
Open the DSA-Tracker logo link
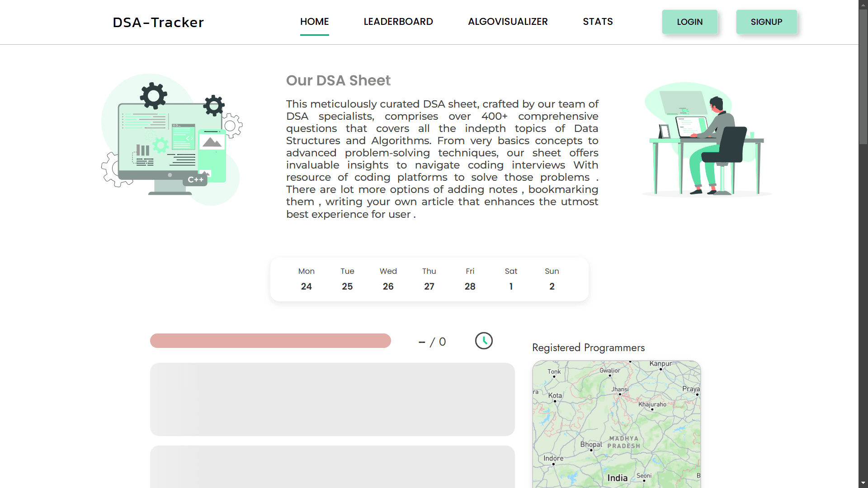click(158, 22)
